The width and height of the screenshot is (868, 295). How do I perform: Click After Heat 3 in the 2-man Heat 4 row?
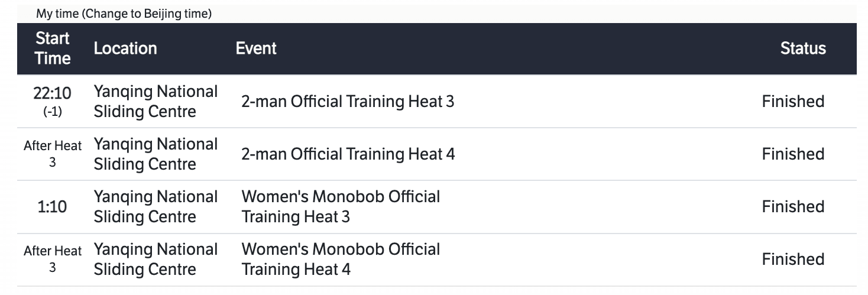click(53, 154)
